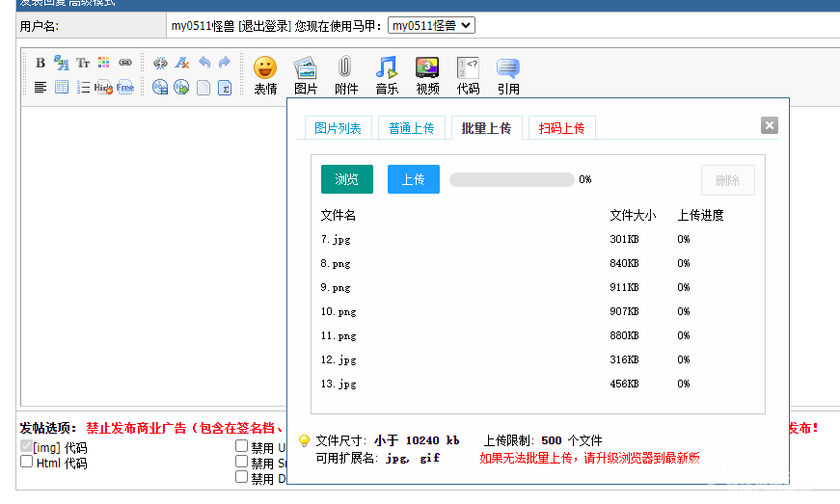
Task: Click the insert link chain icon
Action: tap(125, 63)
